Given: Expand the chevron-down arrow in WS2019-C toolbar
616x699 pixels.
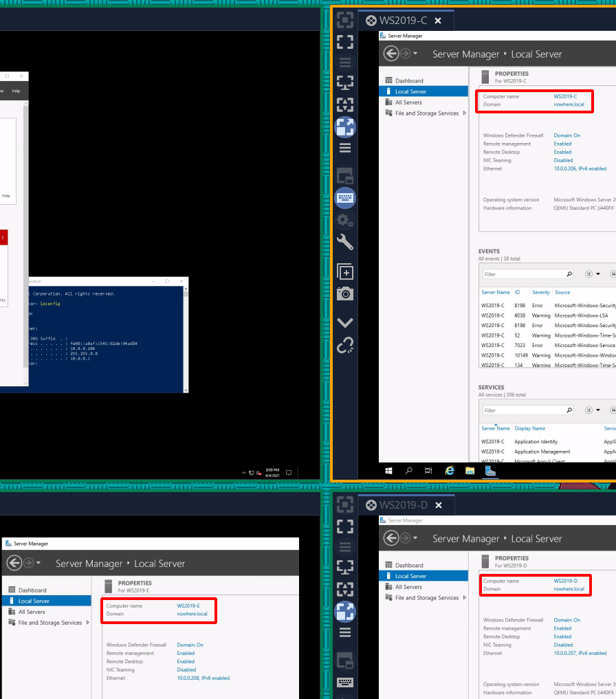Looking at the screenshot, I should pos(345,322).
